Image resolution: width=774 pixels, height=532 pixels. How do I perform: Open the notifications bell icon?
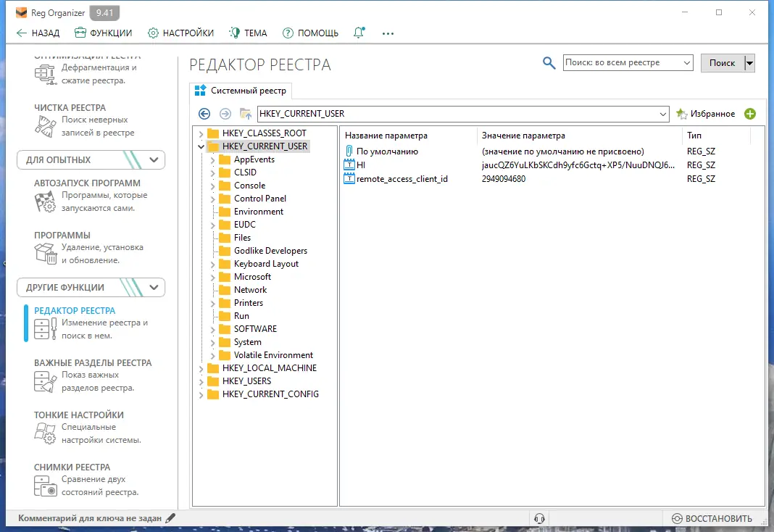tap(359, 33)
